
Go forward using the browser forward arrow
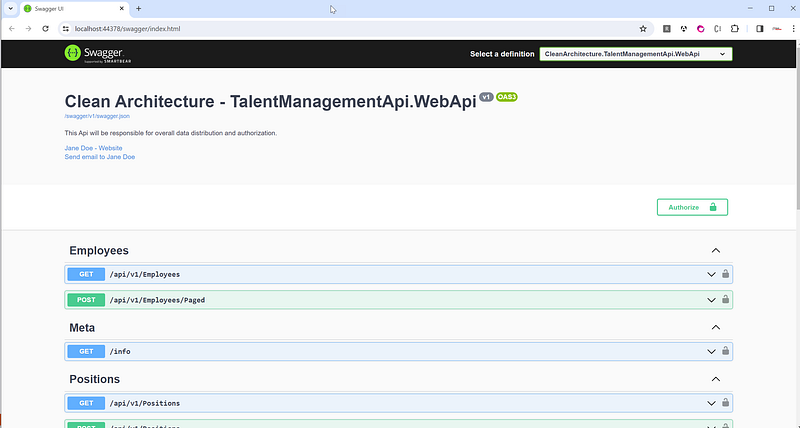point(29,29)
